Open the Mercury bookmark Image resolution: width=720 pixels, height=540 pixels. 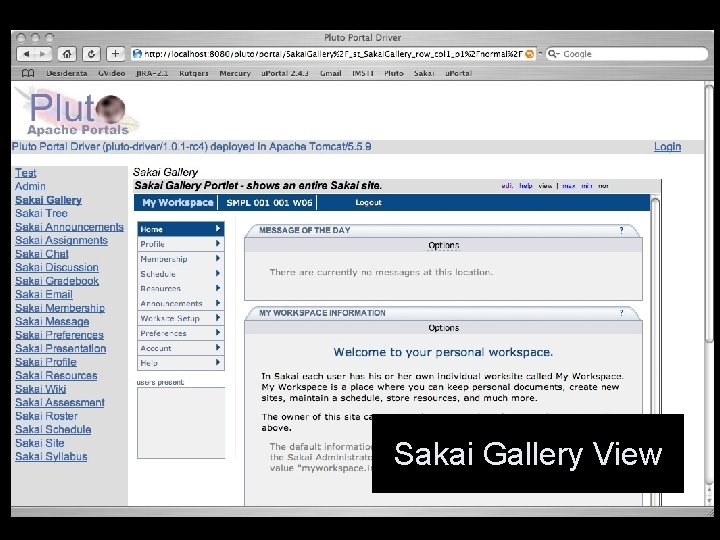pos(235,73)
